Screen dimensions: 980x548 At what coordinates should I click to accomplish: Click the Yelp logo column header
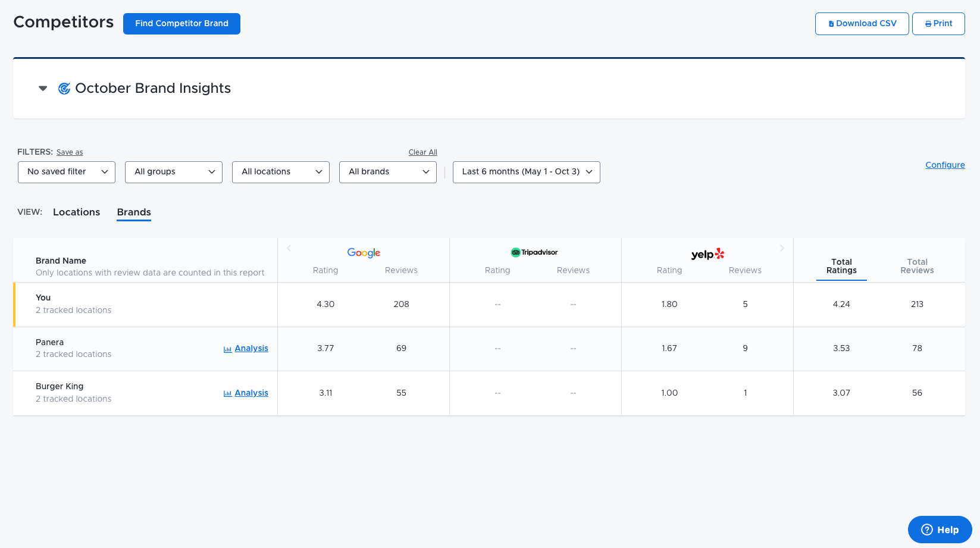coord(707,254)
